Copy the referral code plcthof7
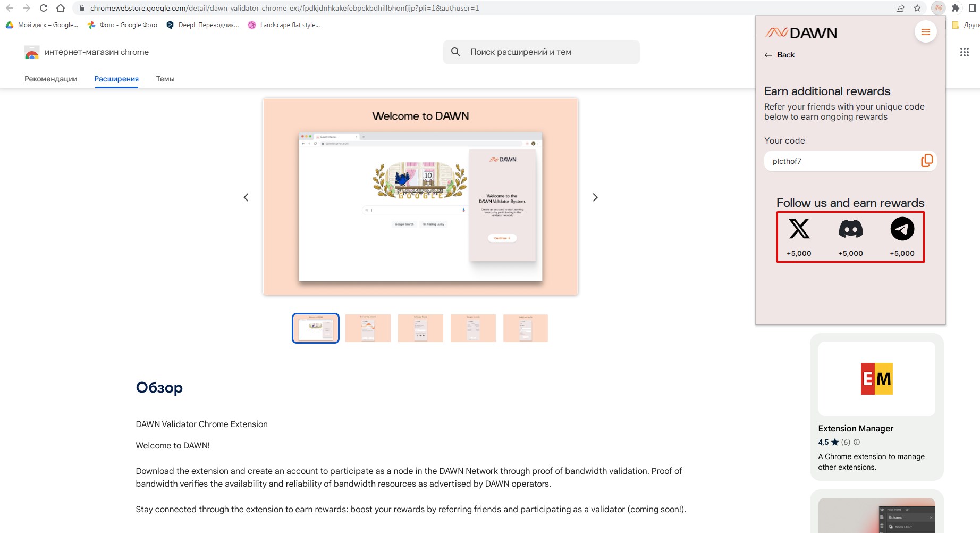The width and height of the screenshot is (980, 533). click(926, 161)
